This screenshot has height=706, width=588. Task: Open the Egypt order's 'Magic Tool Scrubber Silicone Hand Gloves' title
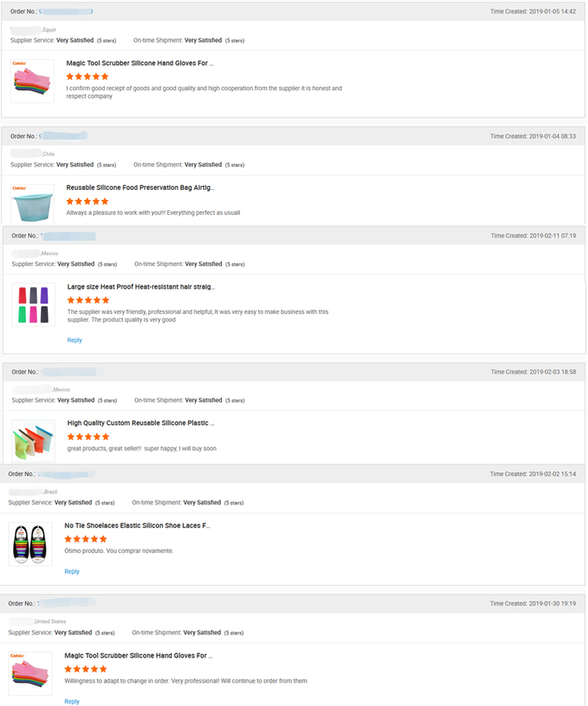[x=140, y=63]
